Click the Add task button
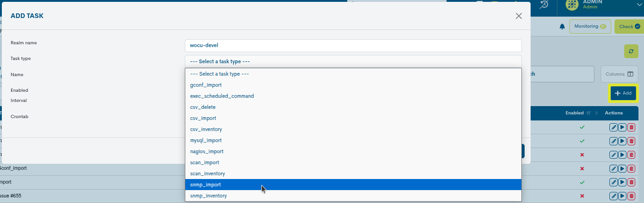644x203 pixels. coord(623,93)
